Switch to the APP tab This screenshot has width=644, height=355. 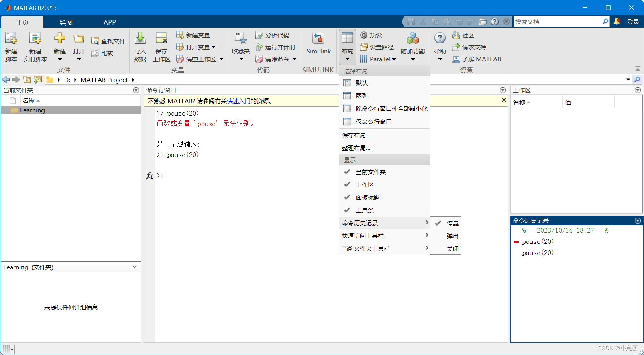click(110, 22)
